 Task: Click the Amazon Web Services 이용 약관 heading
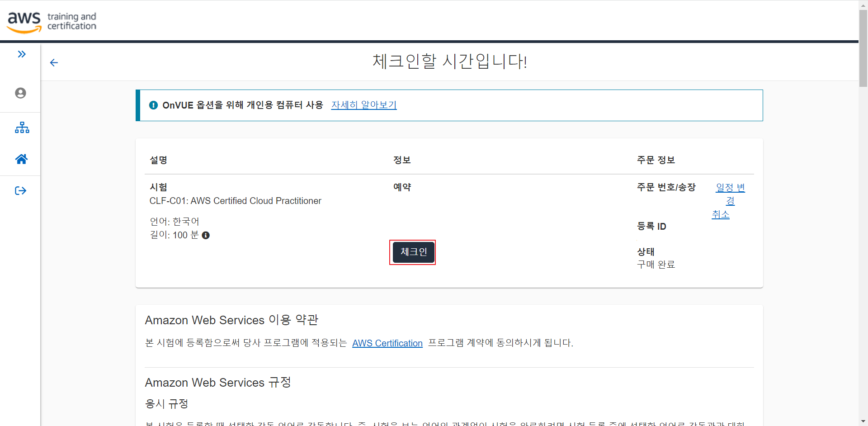pyautogui.click(x=232, y=320)
